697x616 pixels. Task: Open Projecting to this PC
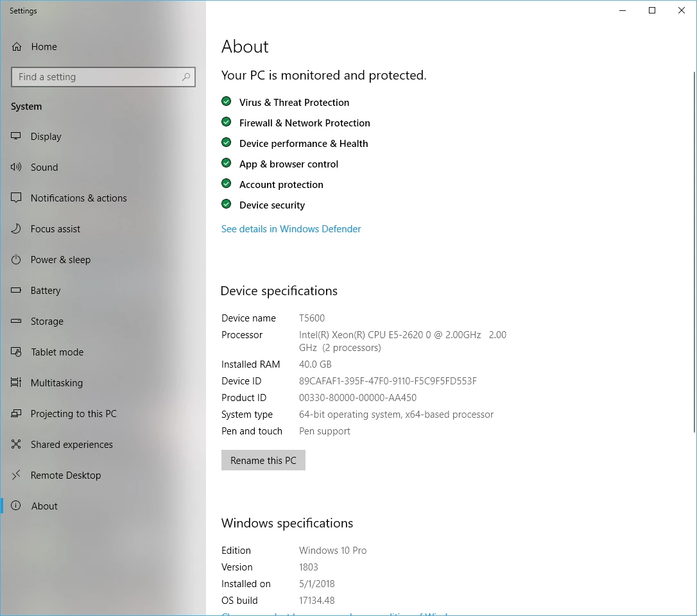103,413
